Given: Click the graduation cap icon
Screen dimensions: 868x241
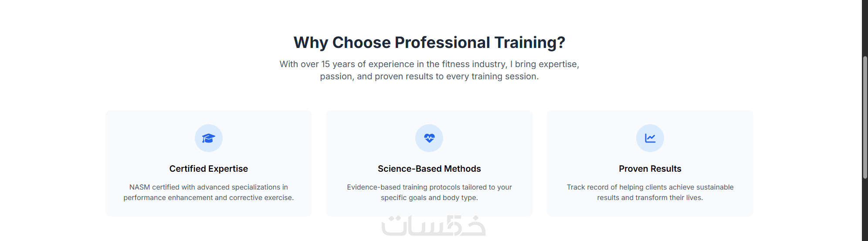Looking at the screenshot, I should pos(208,138).
